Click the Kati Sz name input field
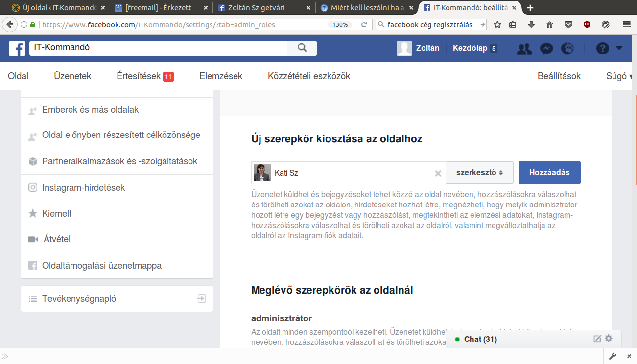This screenshot has width=637, height=364. [x=348, y=173]
